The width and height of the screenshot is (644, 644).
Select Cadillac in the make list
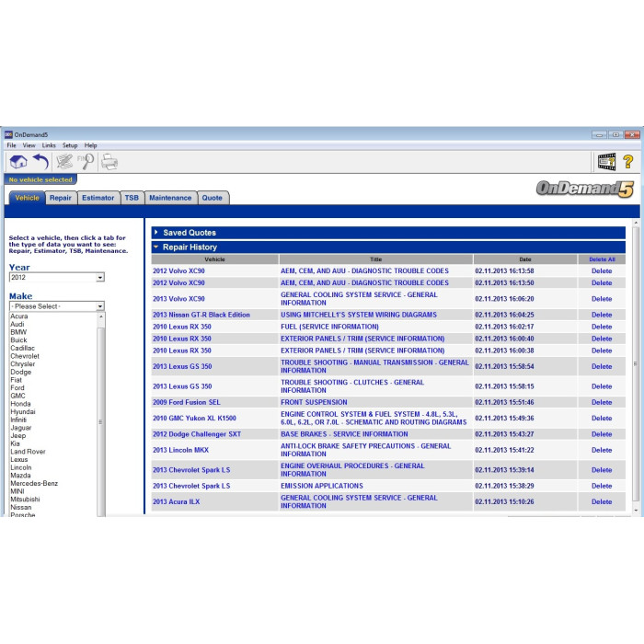pyautogui.click(x=23, y=348)
